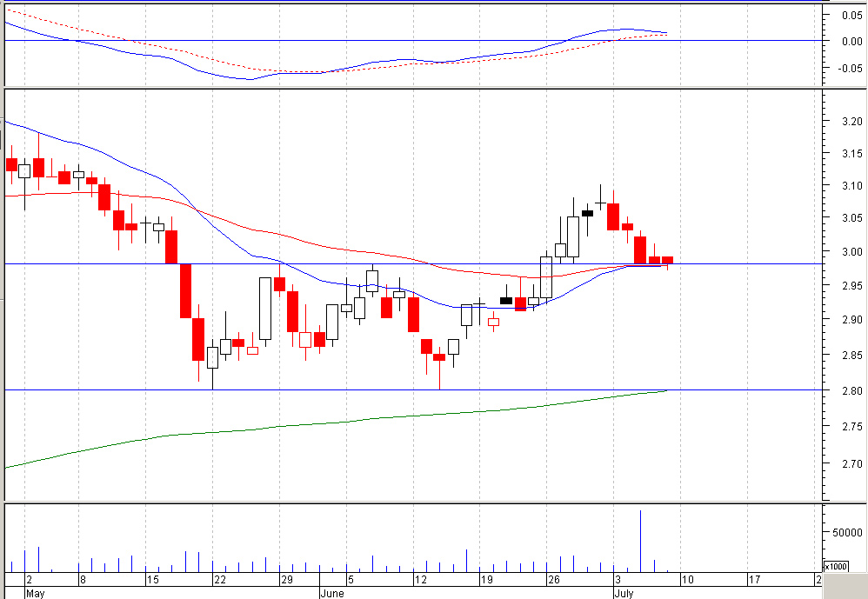Click the 50000 volume axis label
This screenshot has height=599, width=868.
[847, 532]
